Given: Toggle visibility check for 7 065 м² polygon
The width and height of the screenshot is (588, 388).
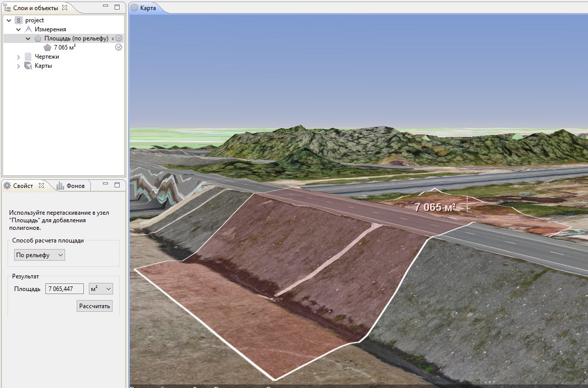Looking at the screenshot, I should coord(119,47).
